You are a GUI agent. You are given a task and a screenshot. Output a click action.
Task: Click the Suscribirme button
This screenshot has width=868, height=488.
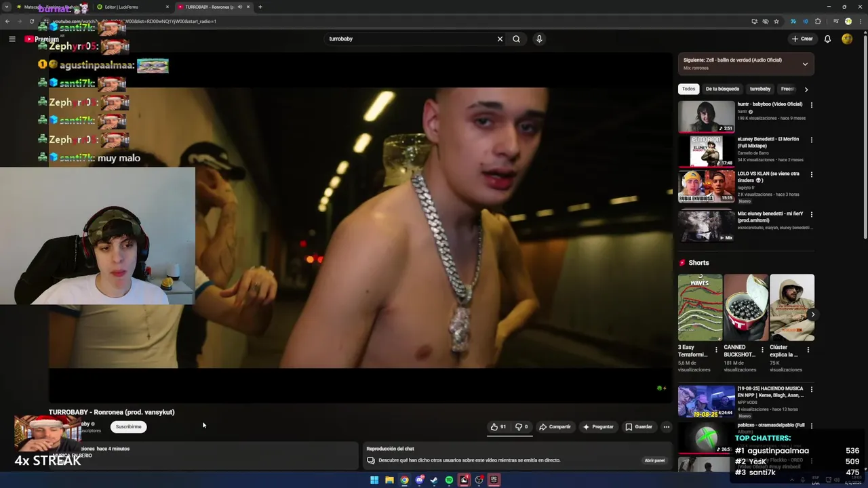pos(128,426)
